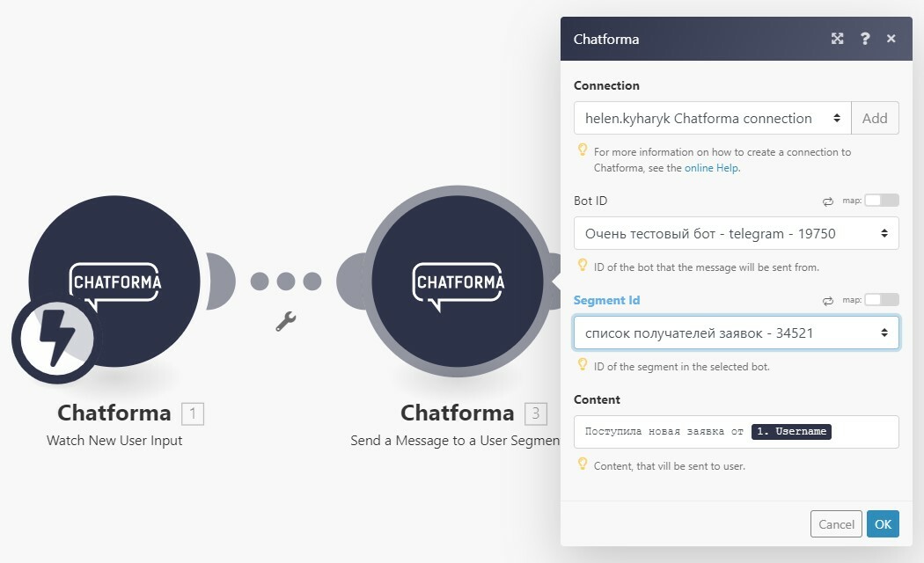
Task: Open help via the question mark icon
Action: (864, 39)
